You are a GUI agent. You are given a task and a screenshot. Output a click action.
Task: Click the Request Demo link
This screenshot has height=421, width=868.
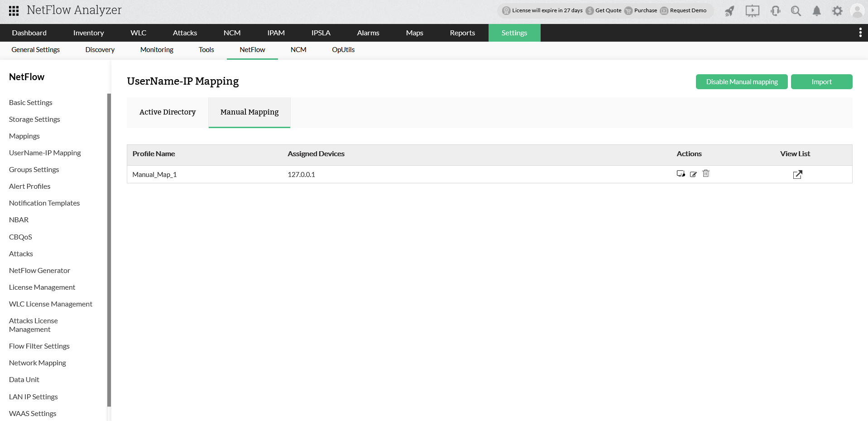[x=688, y=10]
